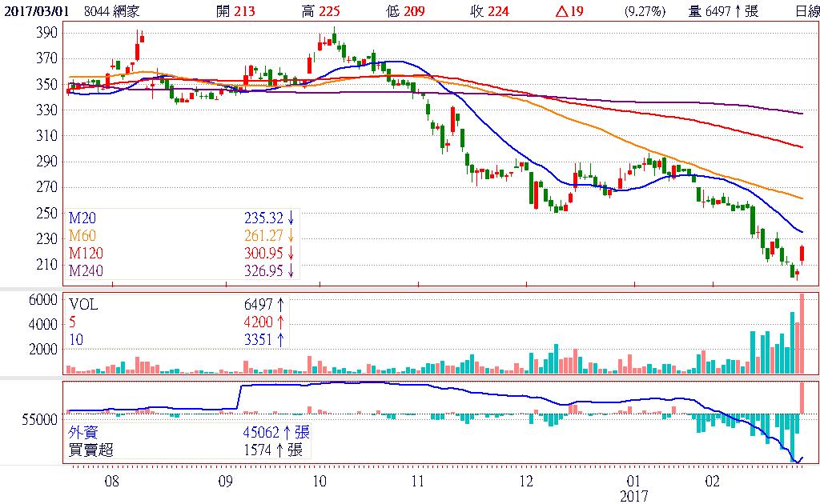
Task: Select the M20 moving average legend label
Action: pyautogui.click(x=80, y=218)
